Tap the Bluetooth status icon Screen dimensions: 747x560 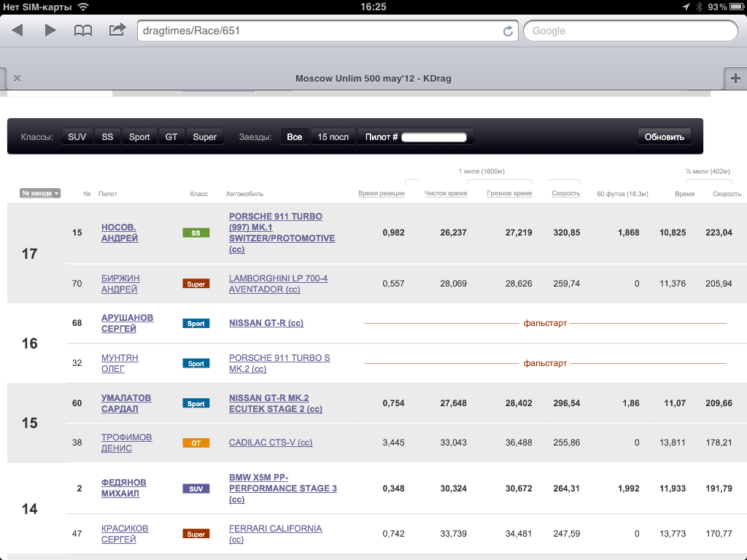point(699,7)
